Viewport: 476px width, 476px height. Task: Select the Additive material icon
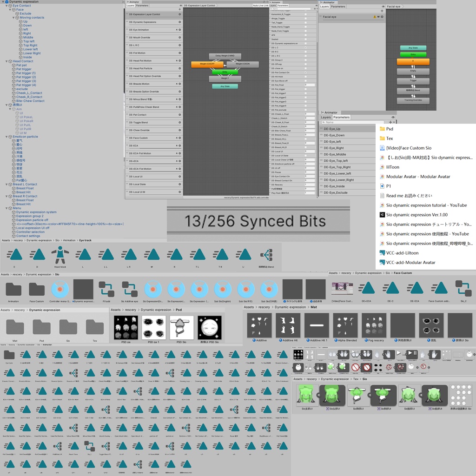pyautogui.click(x=259, y=324)
